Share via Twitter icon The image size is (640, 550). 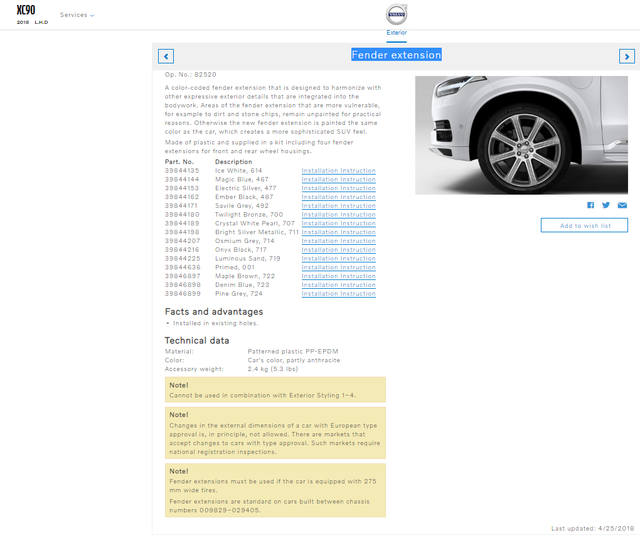pyautogui.click(x=606, y=205)
